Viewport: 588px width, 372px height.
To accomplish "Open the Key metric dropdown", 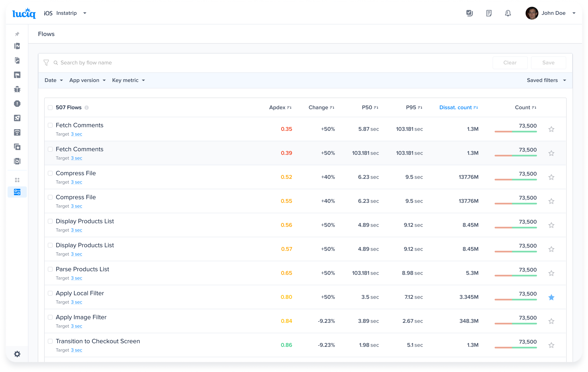I will coord(128,80).
